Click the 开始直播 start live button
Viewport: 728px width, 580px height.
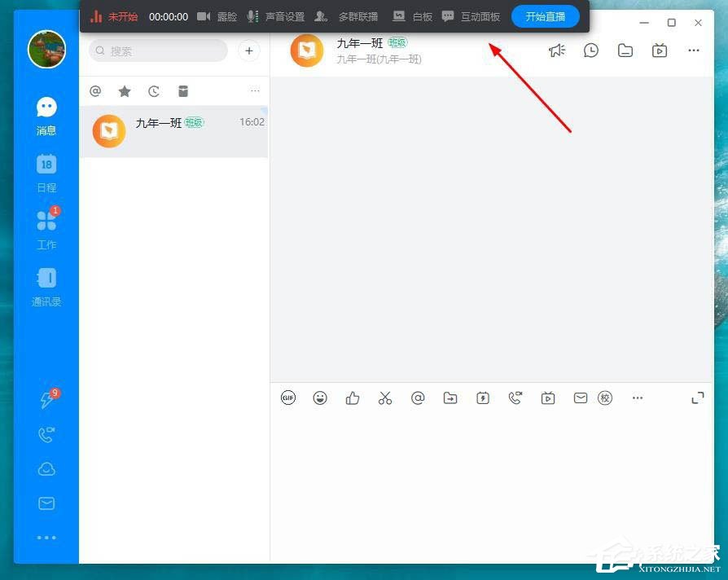coord(545,15)
